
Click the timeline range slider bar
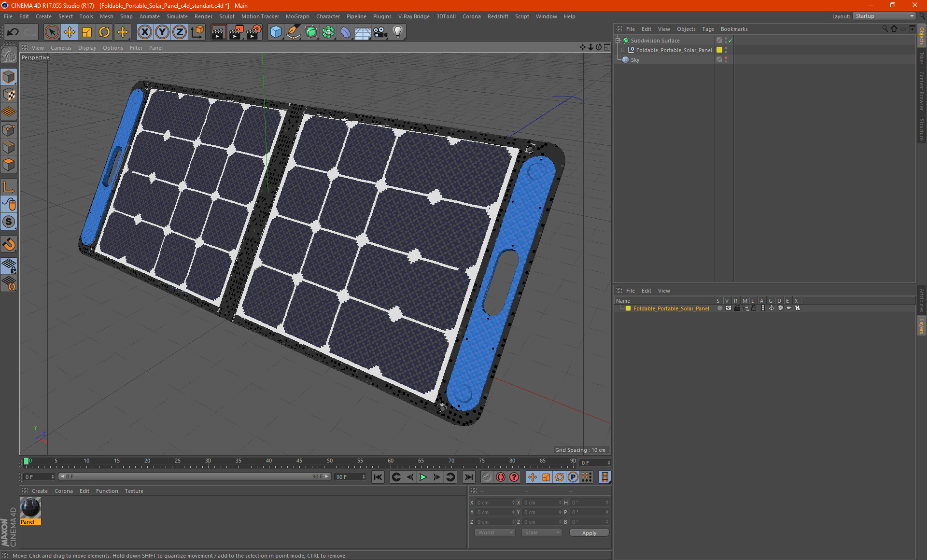click(195, 476)
